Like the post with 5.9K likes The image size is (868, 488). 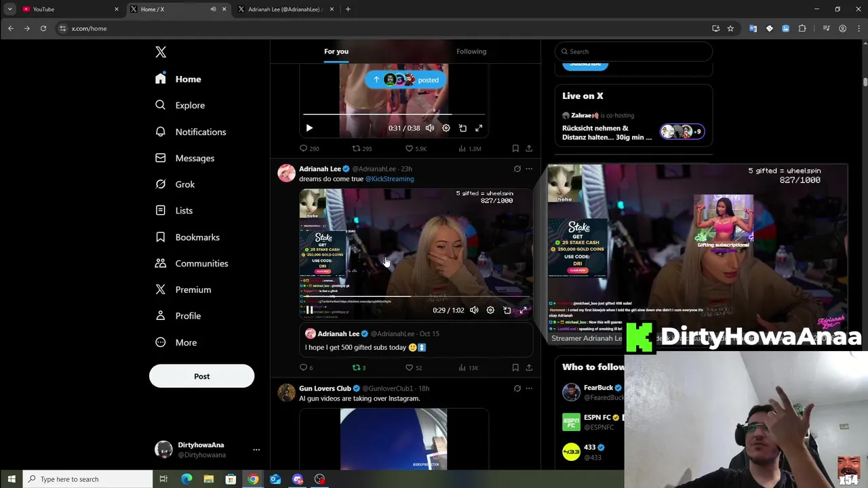416,148
